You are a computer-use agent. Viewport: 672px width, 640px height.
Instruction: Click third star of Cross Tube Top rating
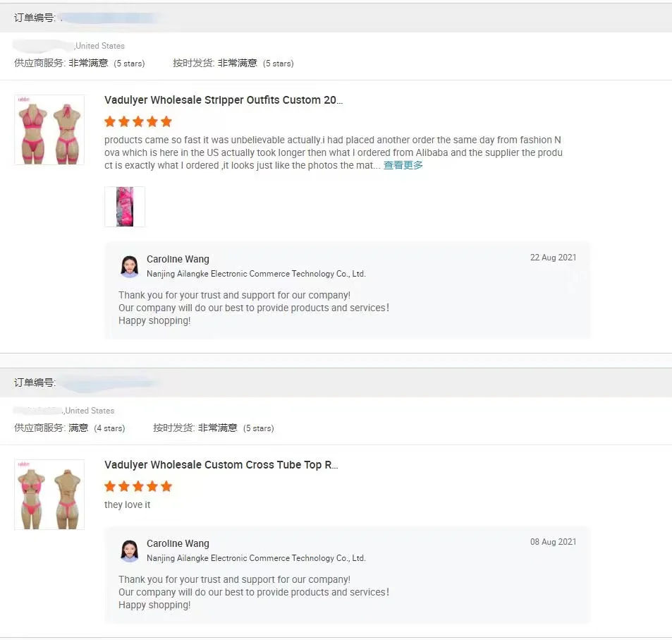point(138,486)
